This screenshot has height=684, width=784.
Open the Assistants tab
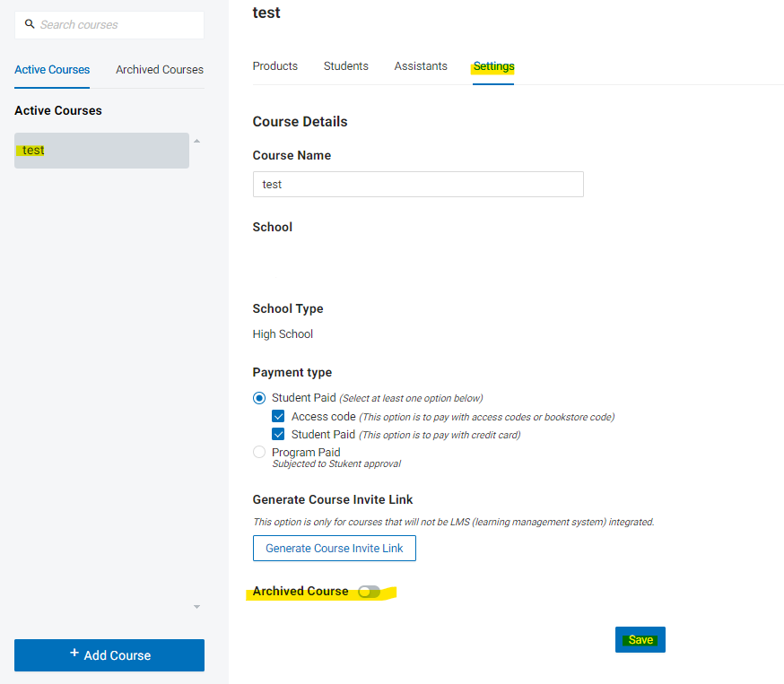click(421, 66)
